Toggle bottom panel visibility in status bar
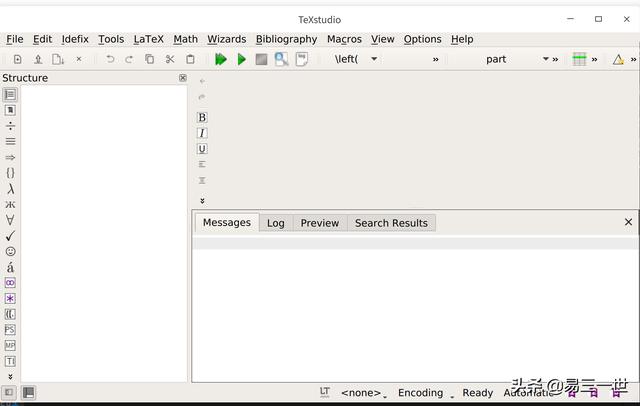 28,393
